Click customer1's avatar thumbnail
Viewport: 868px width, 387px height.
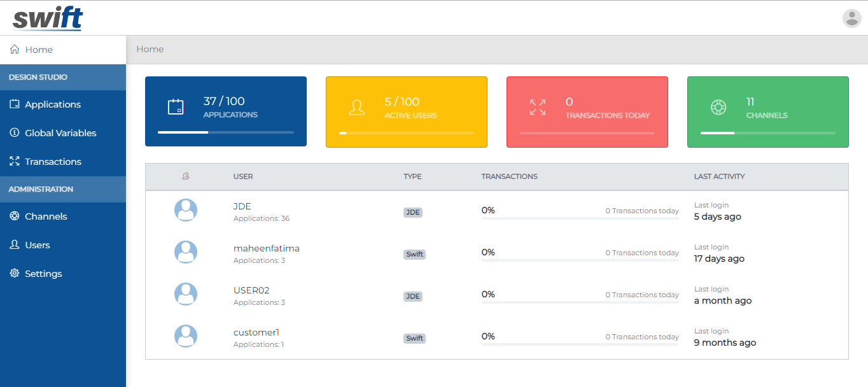pyautogui.click(x=185, y=336)
